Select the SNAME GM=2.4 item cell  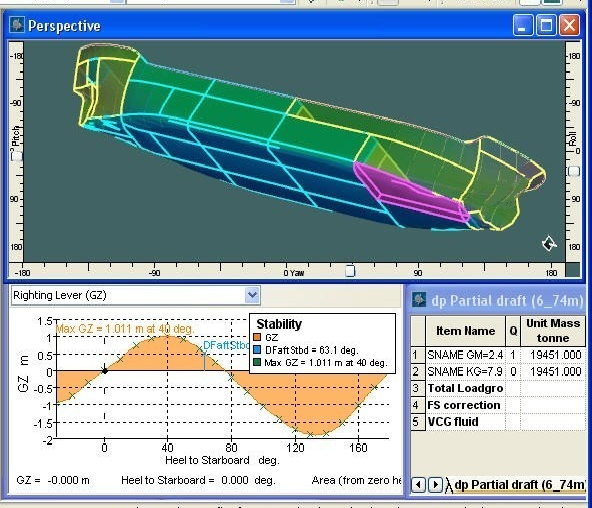click(465, 355)
